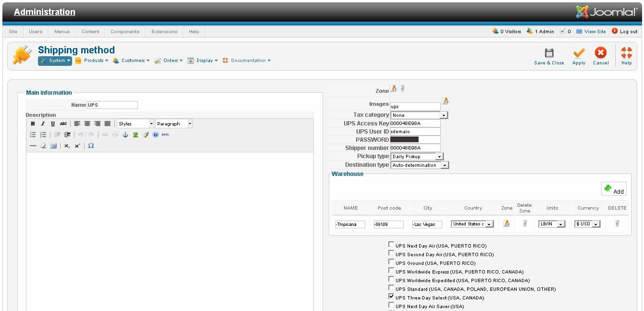The height and width of the screenshot is (311, 644).
Task: Align description text right
Action: click(x=97, y=124)
